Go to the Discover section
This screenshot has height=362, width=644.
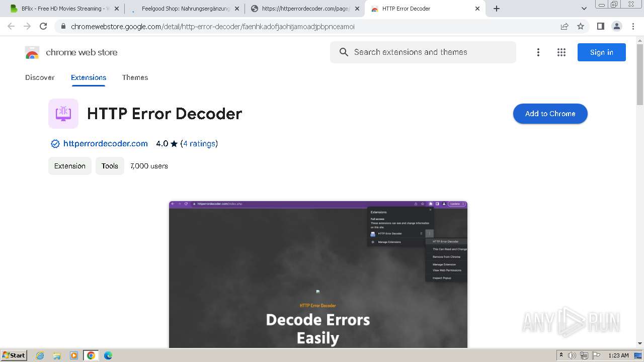(40, 77)
